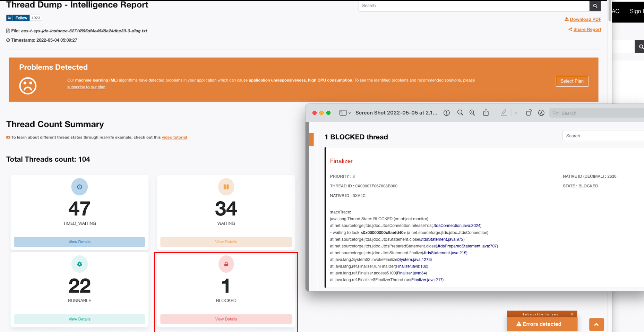Expand the highlight pen options chevron
Viewport: 644px width, 332px height.
(516, 113)
